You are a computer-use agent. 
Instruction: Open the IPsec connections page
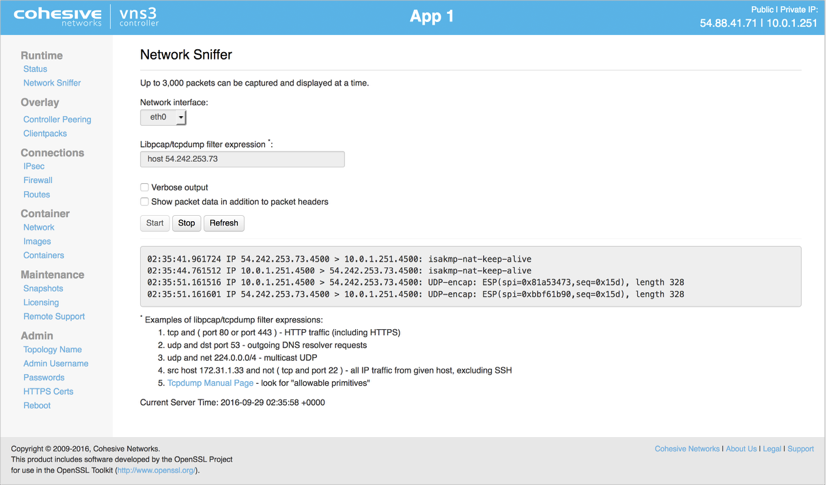point(34,166)
